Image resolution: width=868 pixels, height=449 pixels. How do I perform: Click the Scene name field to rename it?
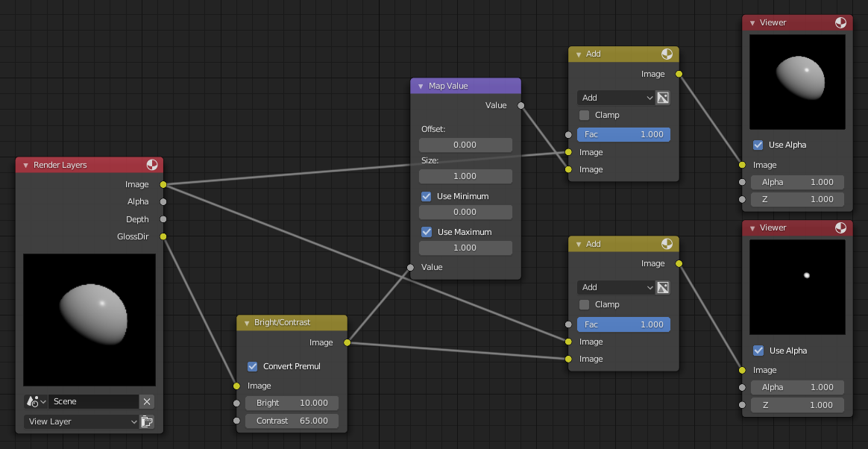click(x=93, y=401)
